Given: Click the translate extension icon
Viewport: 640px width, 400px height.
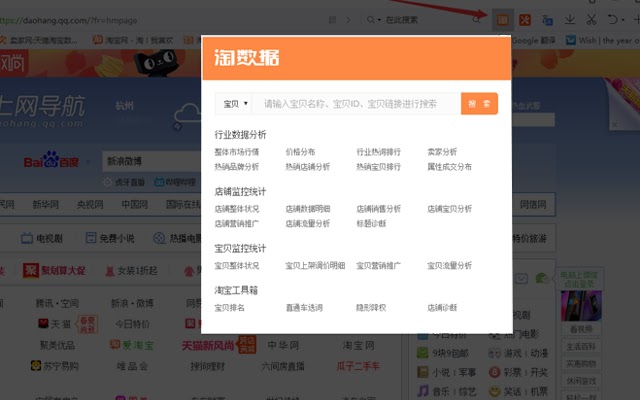Looking at the screenshot, I should tap(547, 20).
